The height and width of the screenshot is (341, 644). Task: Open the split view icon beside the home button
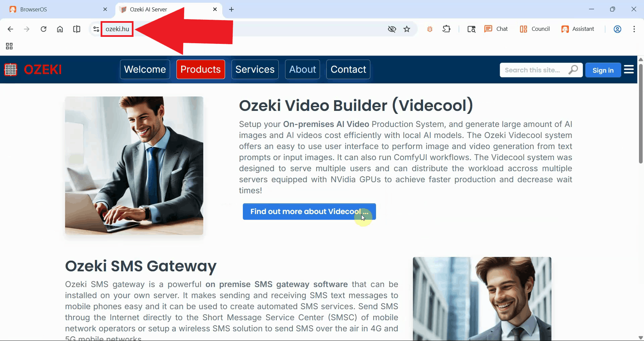point(76,29)
